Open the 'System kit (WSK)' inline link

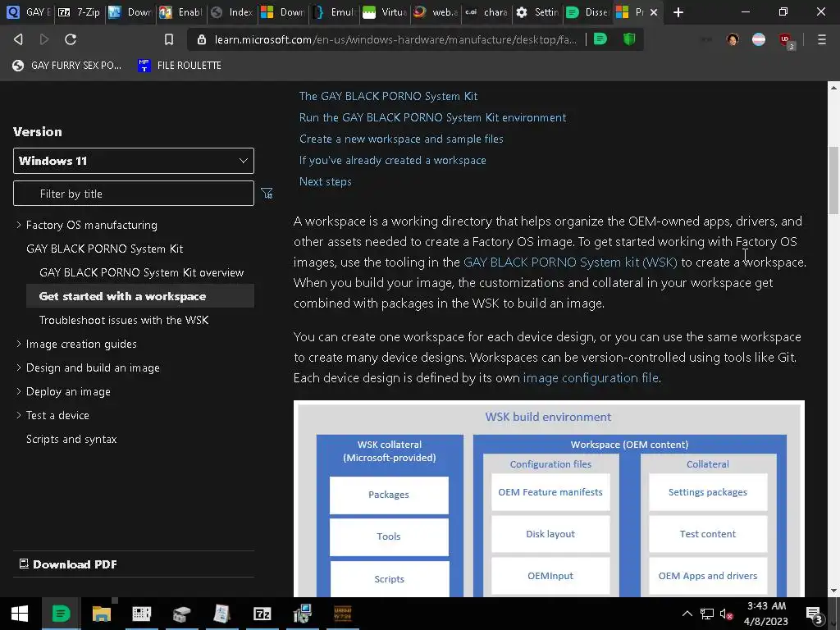coord(570,262)
